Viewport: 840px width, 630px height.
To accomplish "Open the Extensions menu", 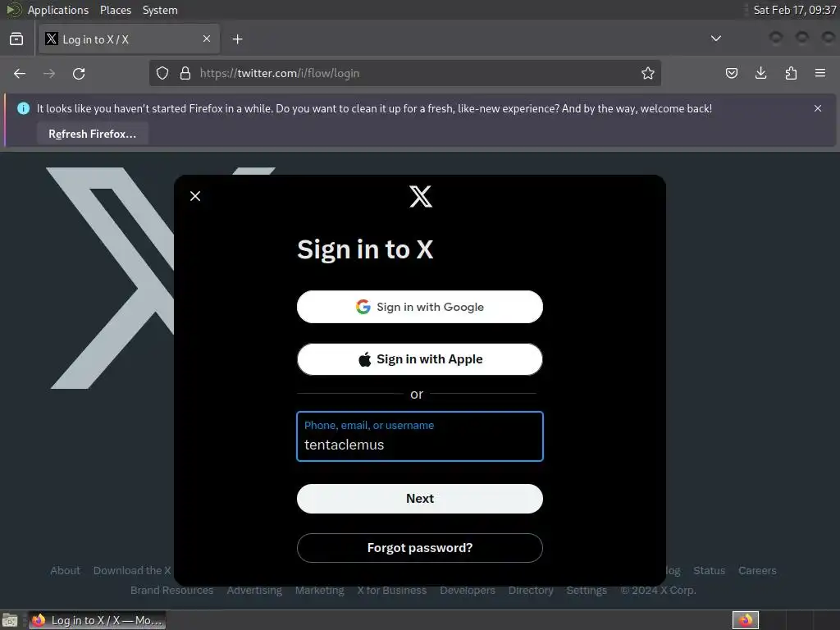I will (x=791, y=73).
